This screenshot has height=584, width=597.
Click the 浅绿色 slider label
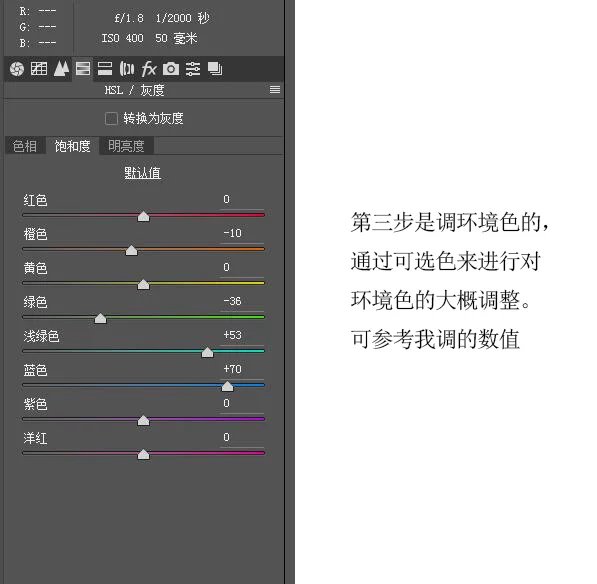[41, 336]
